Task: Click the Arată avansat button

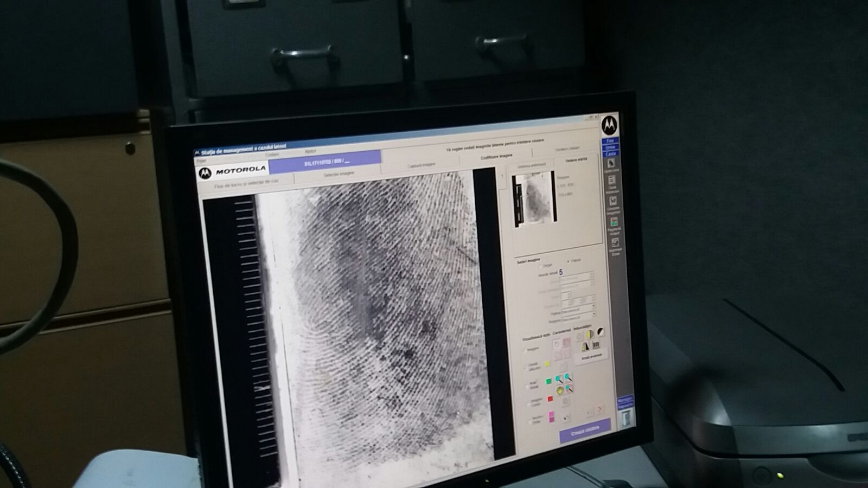Action: tap(592, 357)
